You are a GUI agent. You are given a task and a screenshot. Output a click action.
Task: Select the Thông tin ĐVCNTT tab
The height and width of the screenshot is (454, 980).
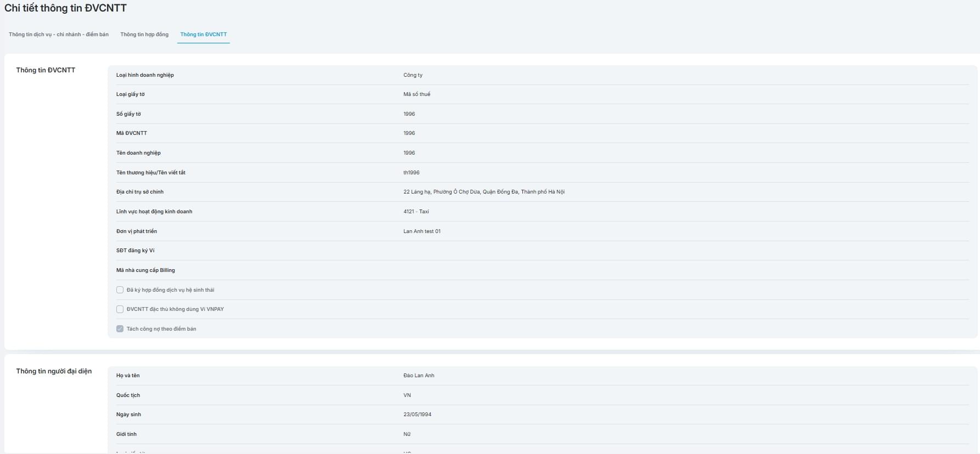[x=204, y=35]
